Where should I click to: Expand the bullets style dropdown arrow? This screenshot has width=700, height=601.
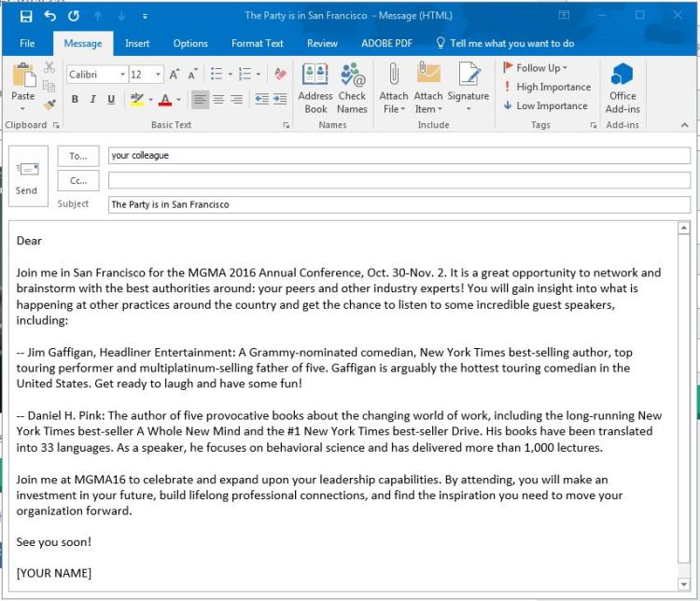pyautogui.click(x=231, y=74)
